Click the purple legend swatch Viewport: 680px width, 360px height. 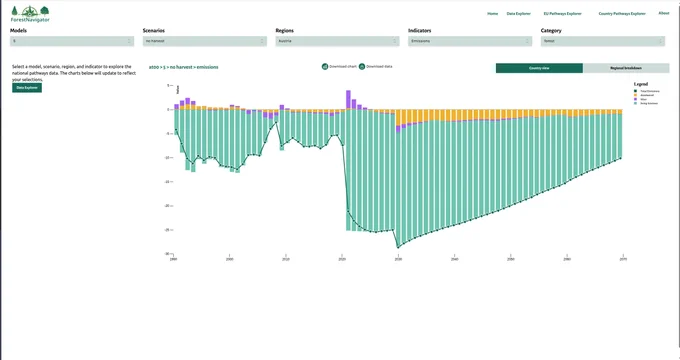pos(636,99)
